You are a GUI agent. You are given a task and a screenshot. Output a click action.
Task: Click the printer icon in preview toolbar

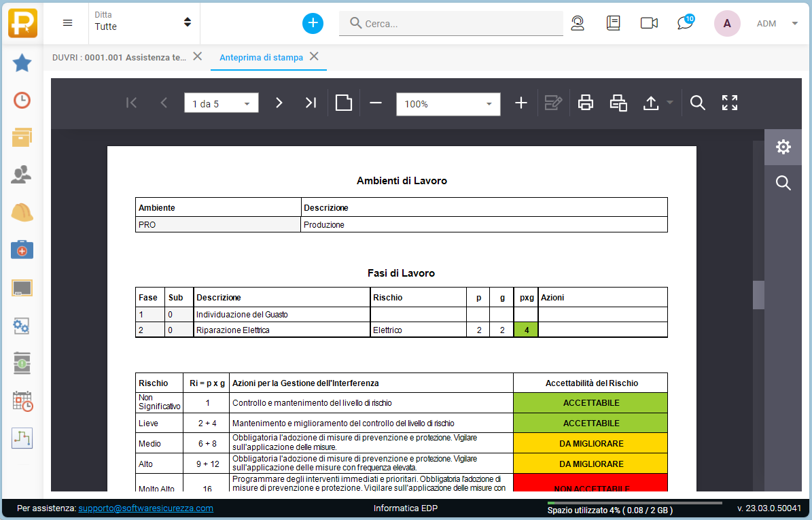585,103
